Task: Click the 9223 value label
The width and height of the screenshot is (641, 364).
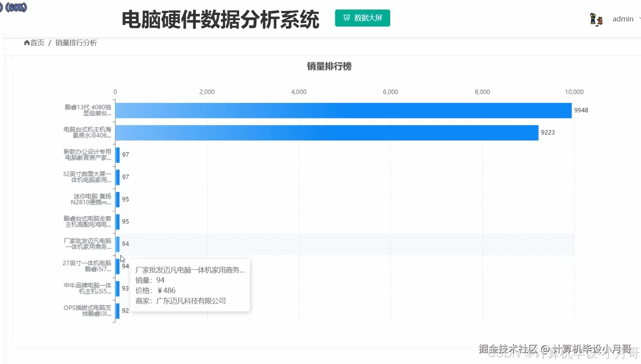Action: pyautogui.click(x=548, y=132)
